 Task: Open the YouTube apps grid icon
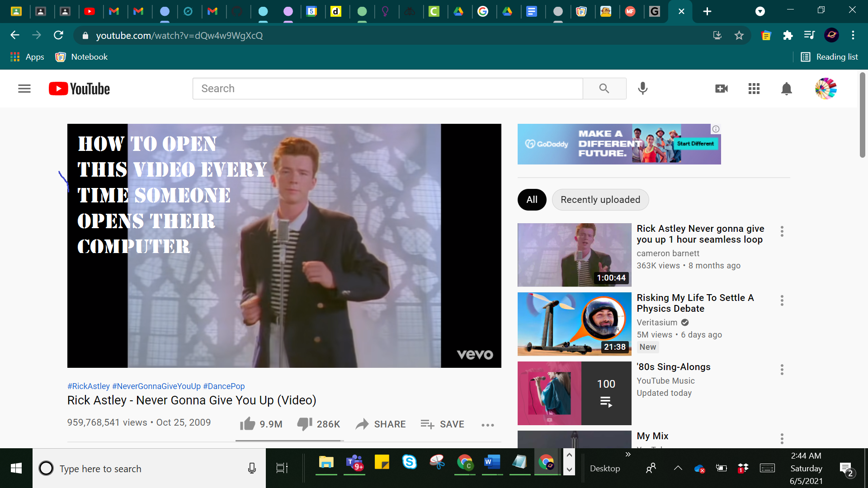[754, 89]
